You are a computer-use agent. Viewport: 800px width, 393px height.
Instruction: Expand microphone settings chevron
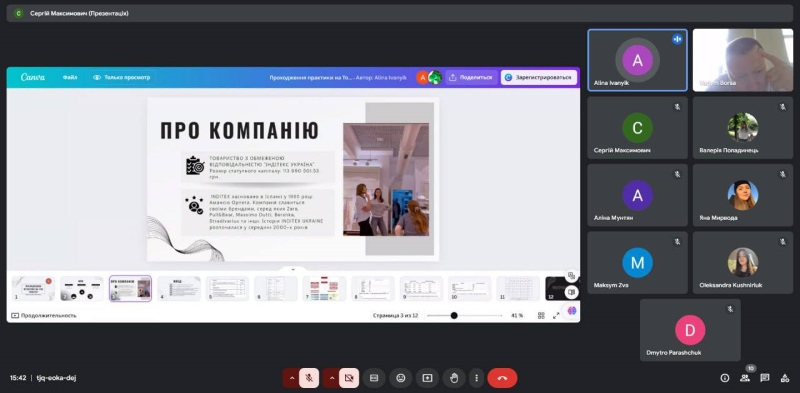coord(291,378)
